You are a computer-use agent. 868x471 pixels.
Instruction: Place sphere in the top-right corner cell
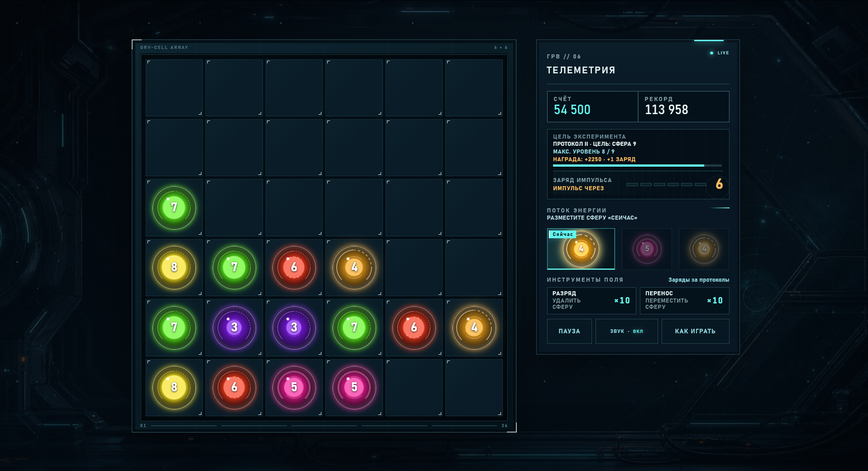pyautogui.click(x=474, y=87)
